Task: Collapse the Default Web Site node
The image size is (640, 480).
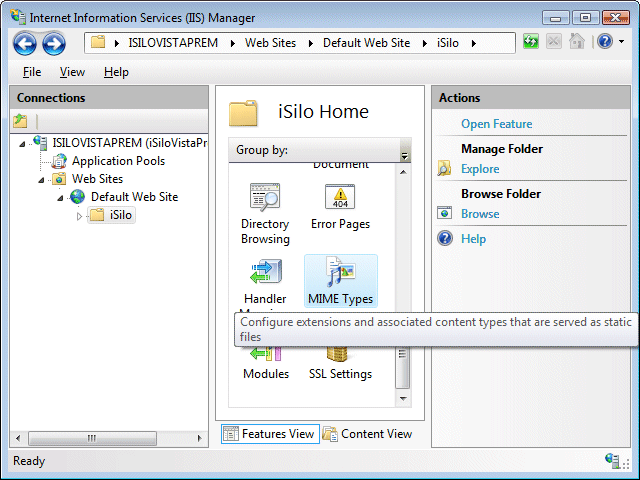Action: pyautogui.click(x=61, y=198)
